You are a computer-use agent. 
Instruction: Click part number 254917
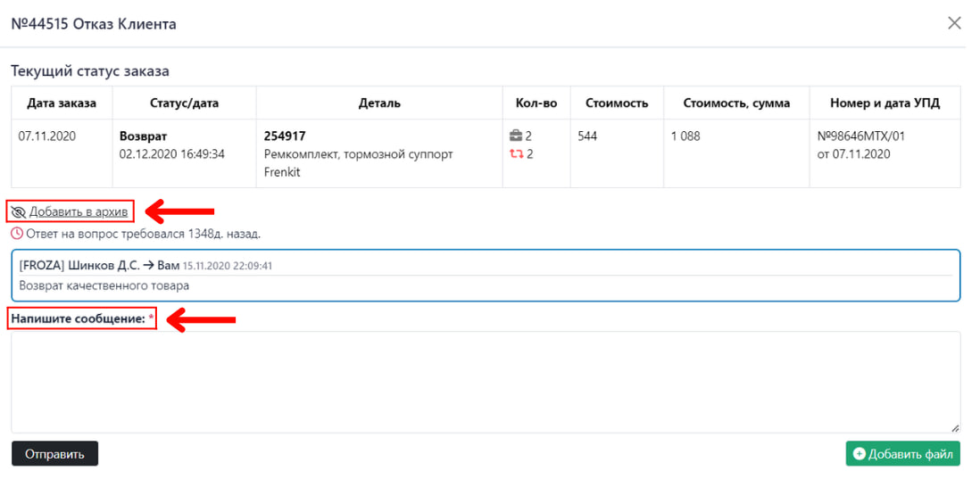[x=285, y=136]
